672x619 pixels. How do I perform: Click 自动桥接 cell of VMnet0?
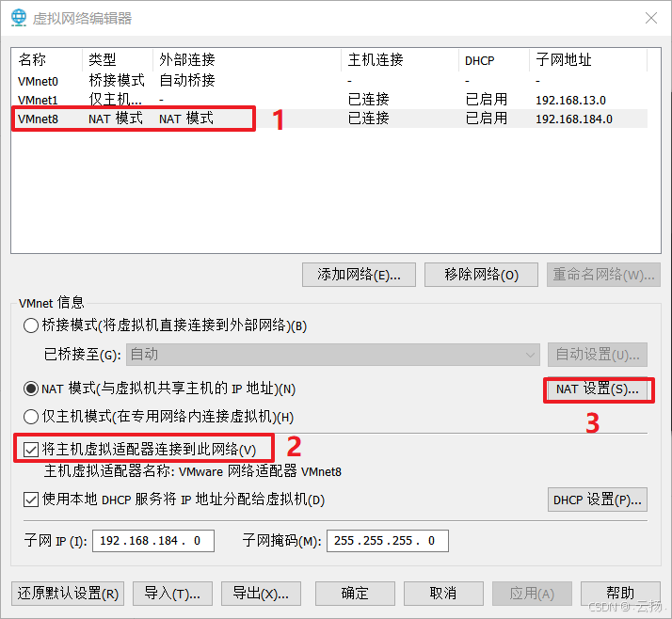coord(187,81)
